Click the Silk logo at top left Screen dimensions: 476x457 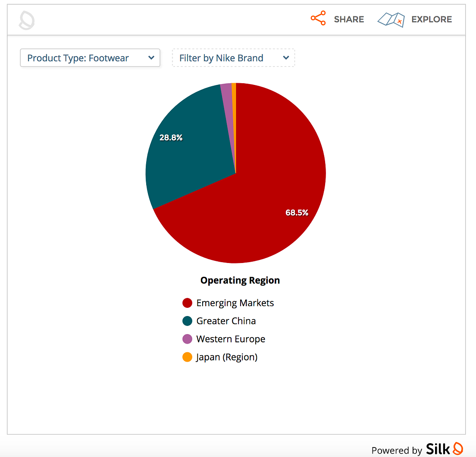coord(27,20)
